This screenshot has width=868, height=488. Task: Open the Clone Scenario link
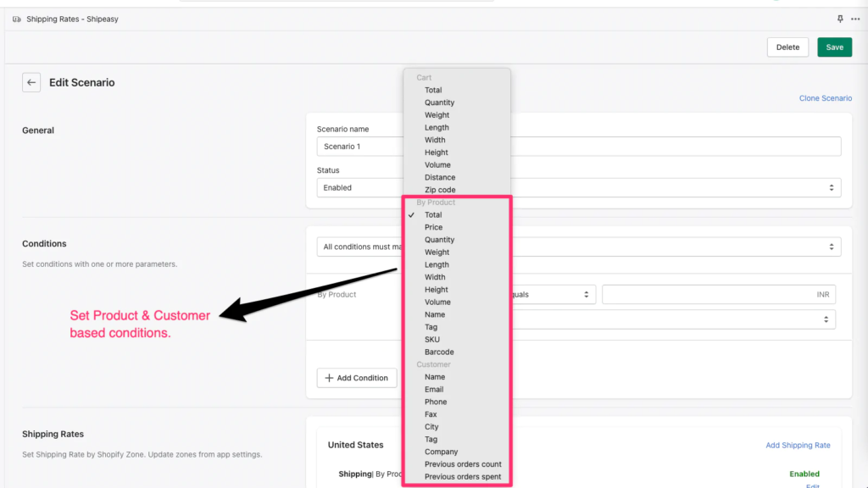coord(825,97)
